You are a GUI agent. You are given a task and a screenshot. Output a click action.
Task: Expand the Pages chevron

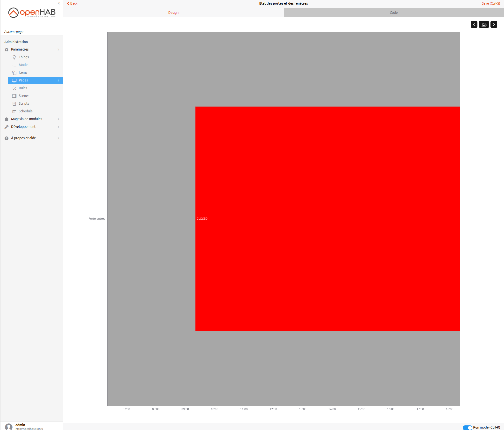(58, 80)
